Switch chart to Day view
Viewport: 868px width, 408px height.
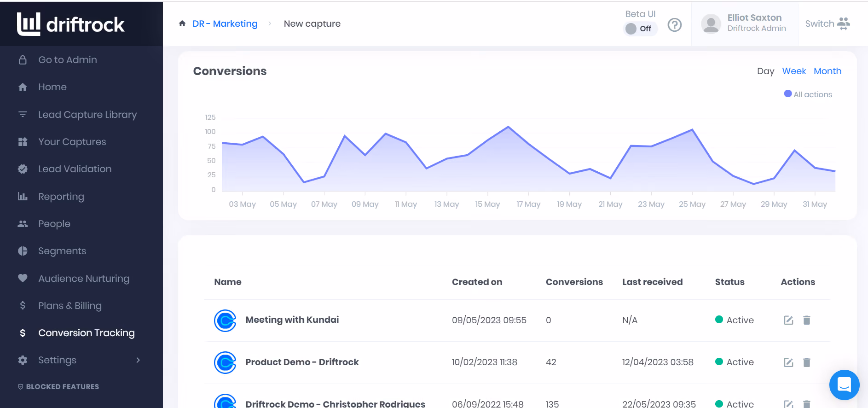click(765, 71)
